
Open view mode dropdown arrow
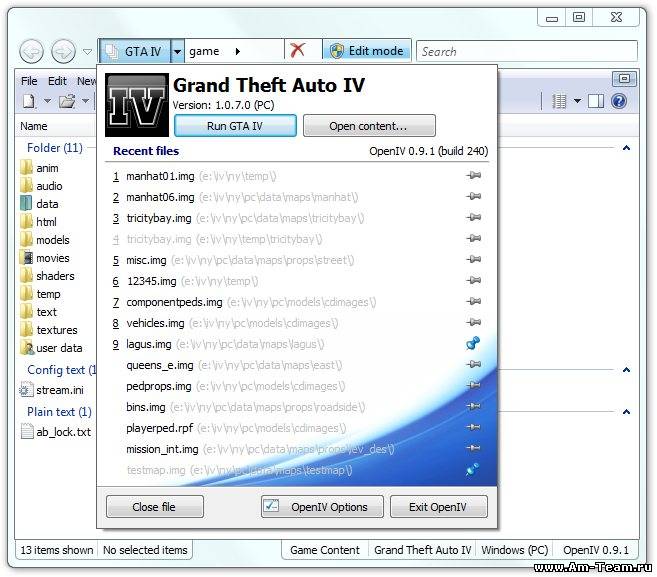(x=577, y=101)
